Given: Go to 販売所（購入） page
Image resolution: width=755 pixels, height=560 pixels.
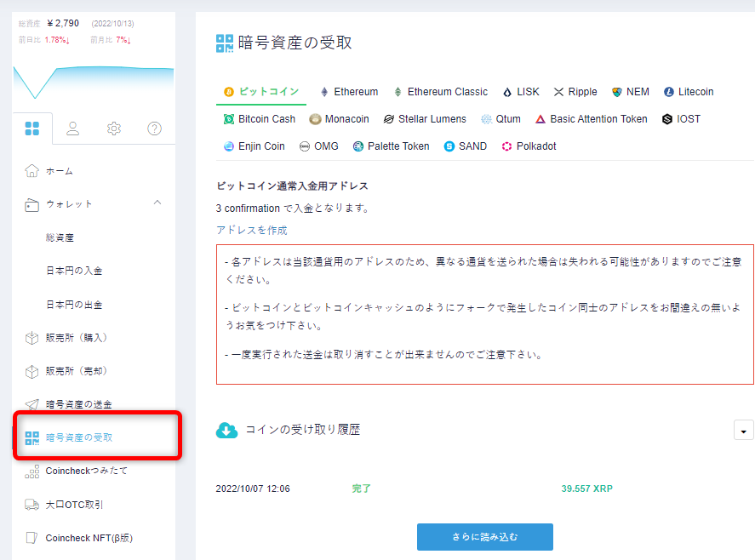Looking at the screenshot, I should (77, 338).
